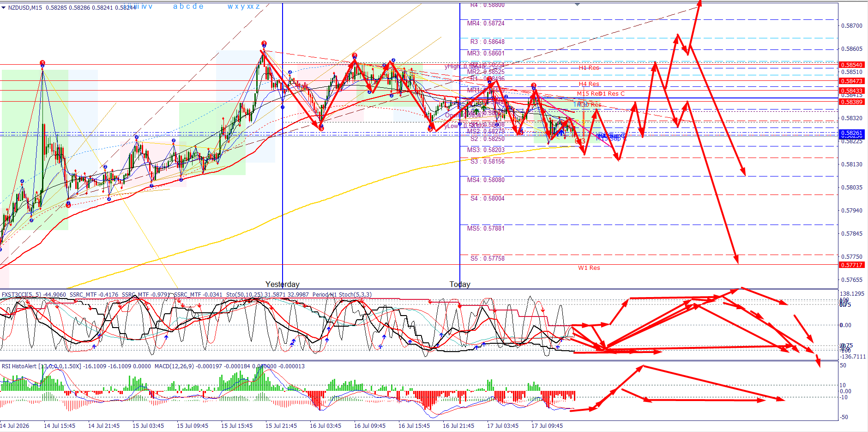Select the 'S5 : 0.57758' pivot label
This screenshot has height=432, width=868.
(x=487, y=258)
